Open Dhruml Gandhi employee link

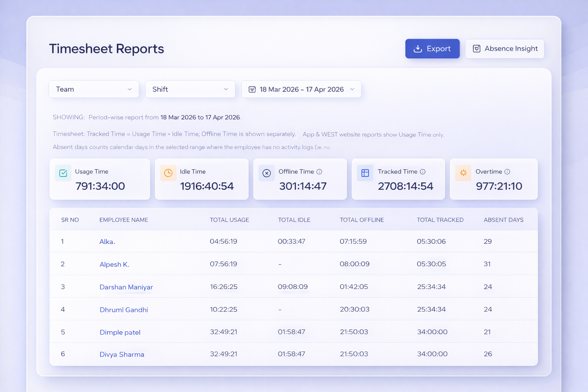pyautogui.click(x=124, y=310)
